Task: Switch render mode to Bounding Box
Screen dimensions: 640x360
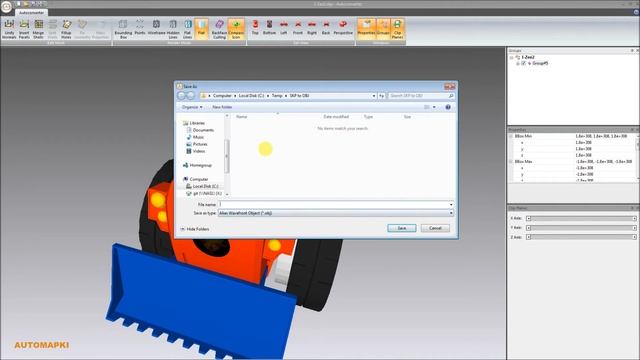Action: tap(123, 29)
